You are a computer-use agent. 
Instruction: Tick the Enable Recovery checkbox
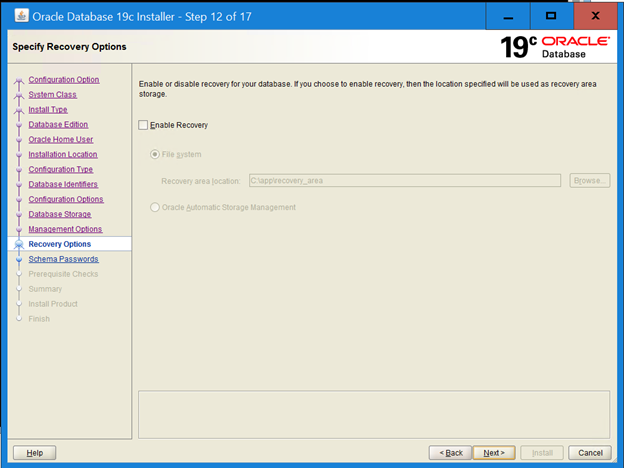(x=143, y=125)
